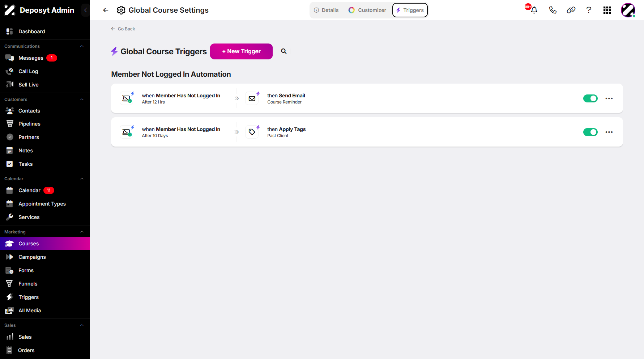This screenshot has width=644, height=359.
Task: Switch to the Details tab
Action: [x=326, y=10]
